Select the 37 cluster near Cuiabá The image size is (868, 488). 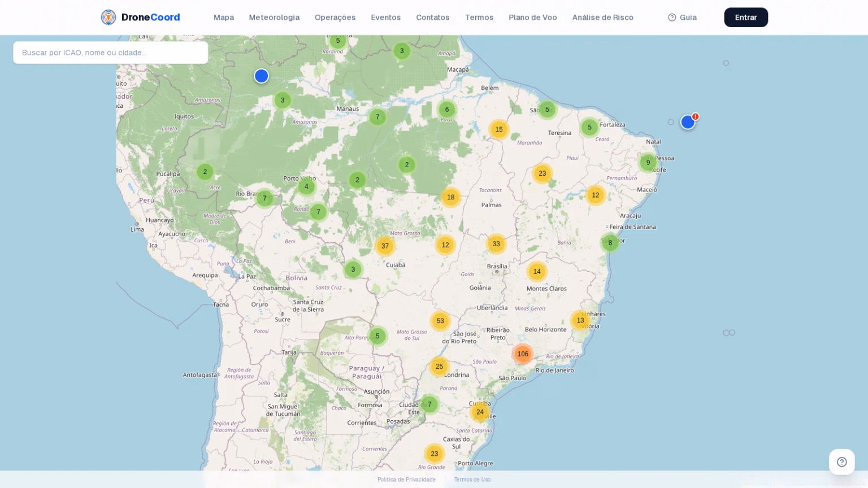385,246
